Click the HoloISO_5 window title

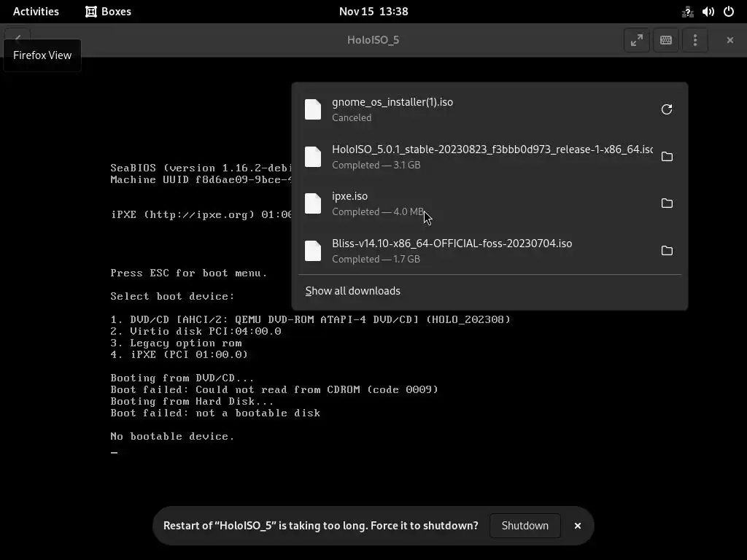coord(373,40)
